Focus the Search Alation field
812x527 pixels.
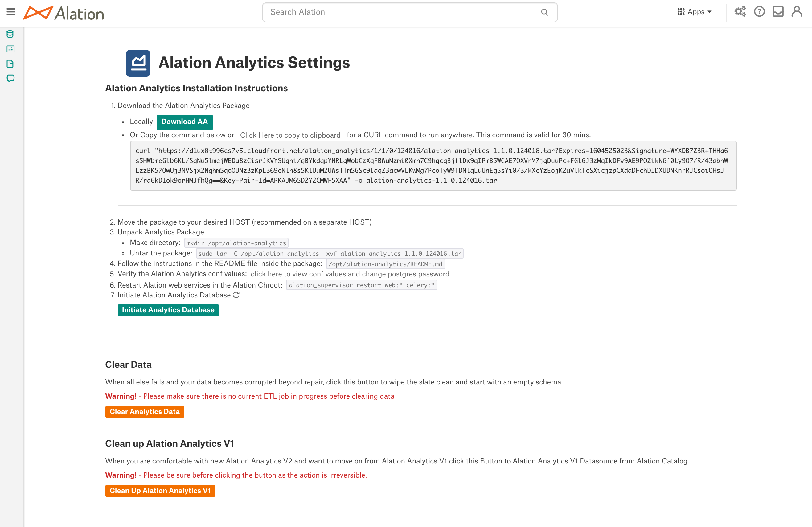410,12
